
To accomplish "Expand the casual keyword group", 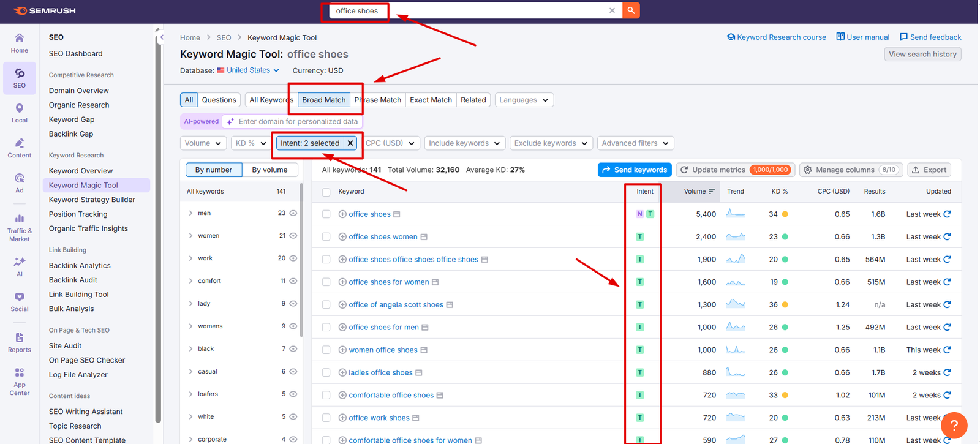I will tap(190, 372).
